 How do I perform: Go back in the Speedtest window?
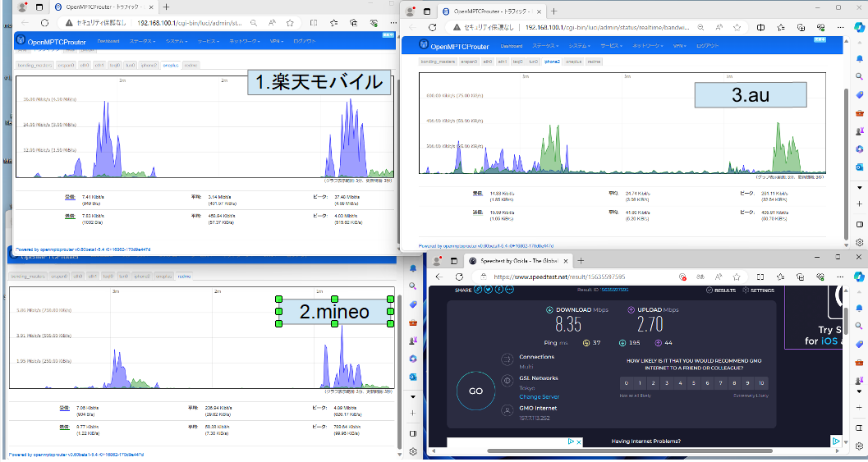[439, 277]
